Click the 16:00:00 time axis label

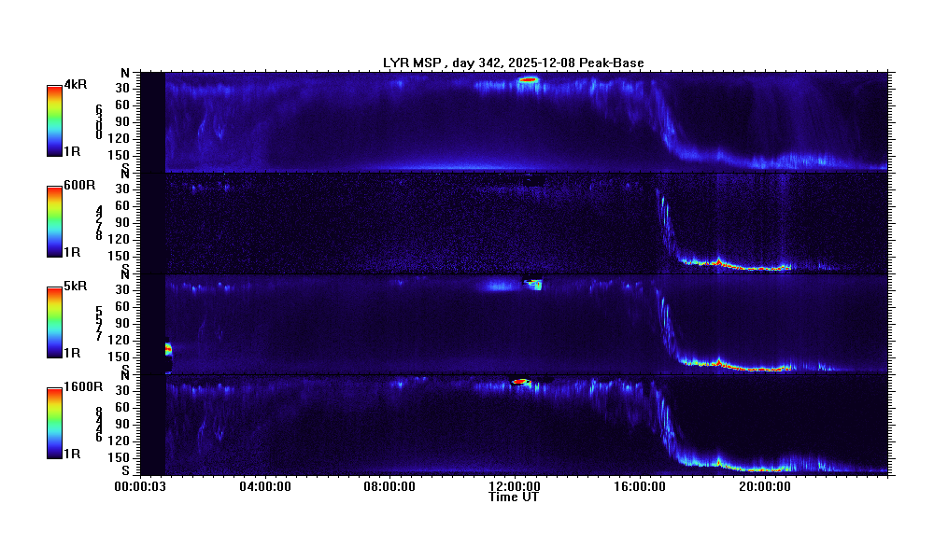tap(639, 486)
